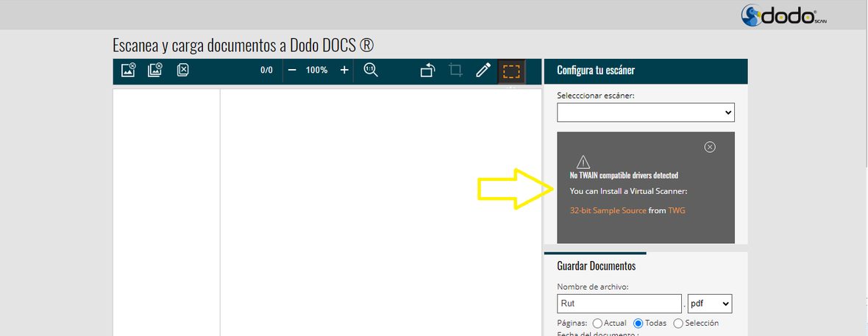
Task: Click the delete selected pages icon
Action: tap(182, 70)
